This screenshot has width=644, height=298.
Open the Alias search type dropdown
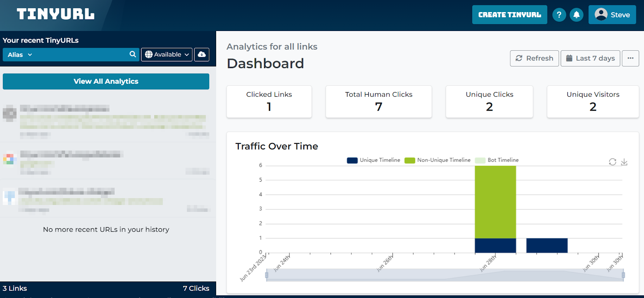(20, 55)
